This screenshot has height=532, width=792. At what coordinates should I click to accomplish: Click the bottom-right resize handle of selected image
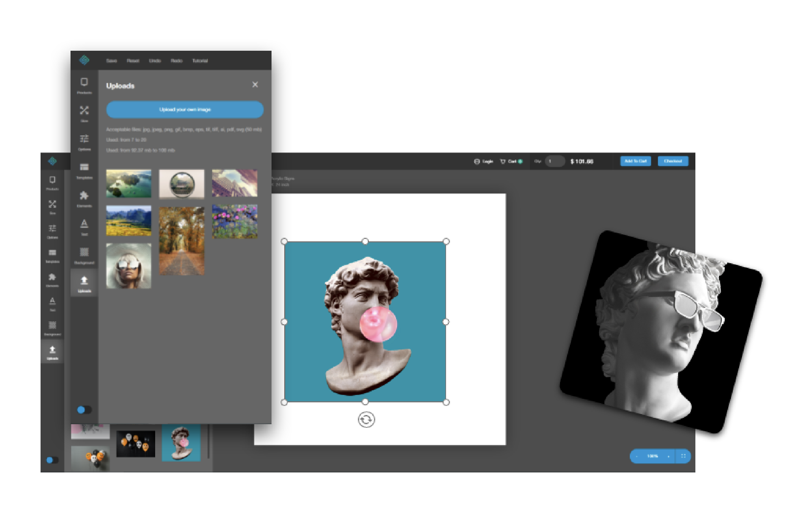click(446, 402)
